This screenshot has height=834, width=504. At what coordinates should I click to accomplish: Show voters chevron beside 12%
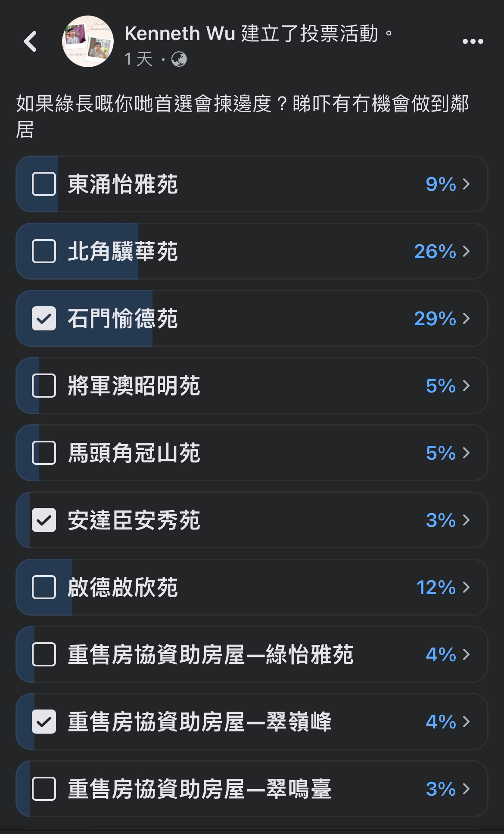466,587
